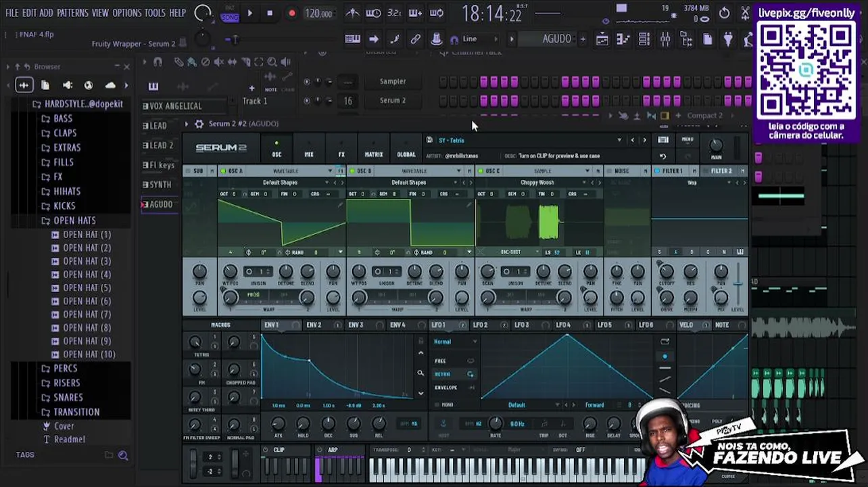
Task: Open the LFO Normal mode dropdown
Action: [x=454, y=342]
